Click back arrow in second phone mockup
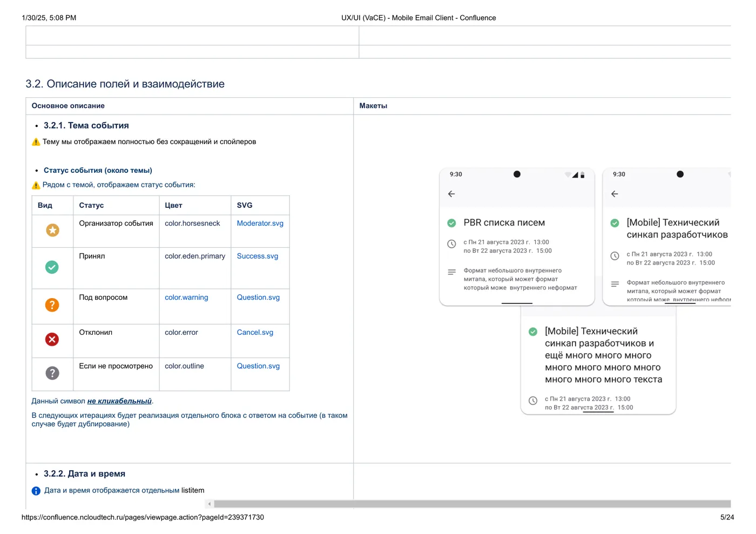Image resolution: width=756 pixels, height=534 pixels. tap(615, 194)
